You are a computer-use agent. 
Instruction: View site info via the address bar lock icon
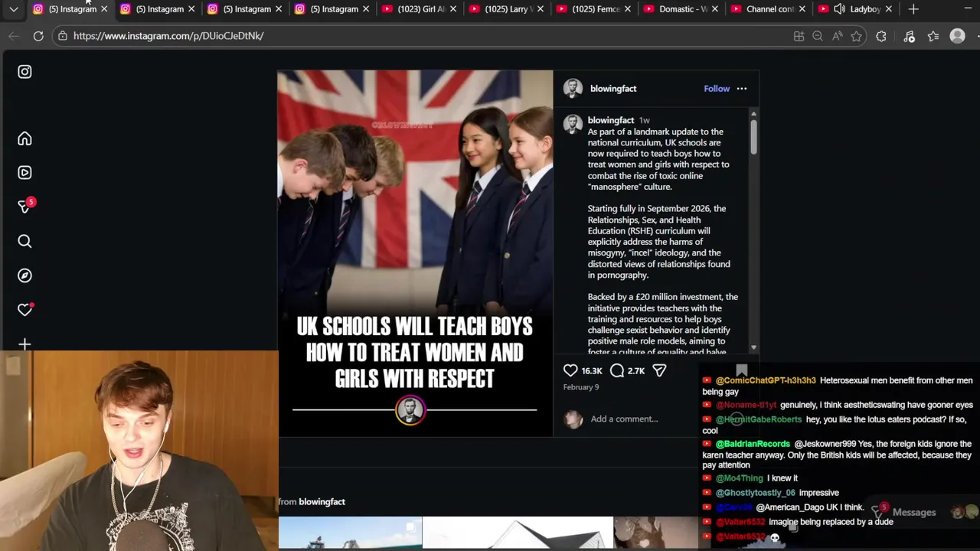coord(62,36)
